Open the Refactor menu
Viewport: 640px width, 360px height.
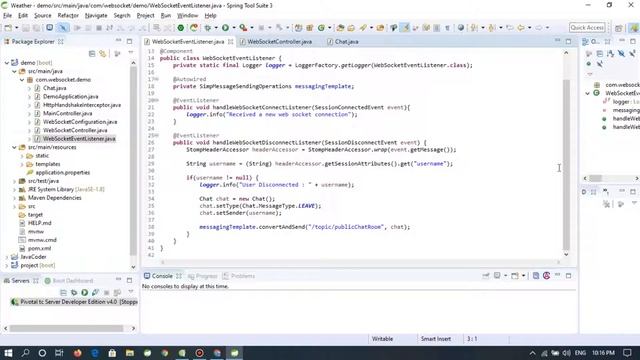coord(68,16)
